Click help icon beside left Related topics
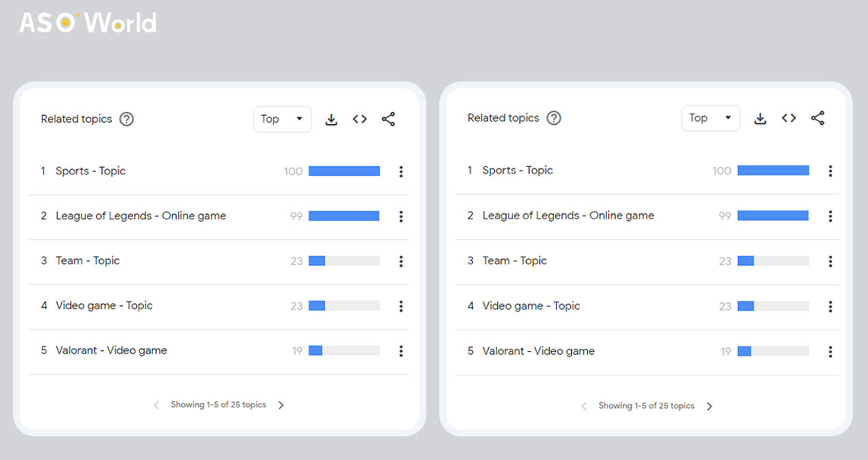The height and width of the screenshot is (460, 868). coord(126,119)
